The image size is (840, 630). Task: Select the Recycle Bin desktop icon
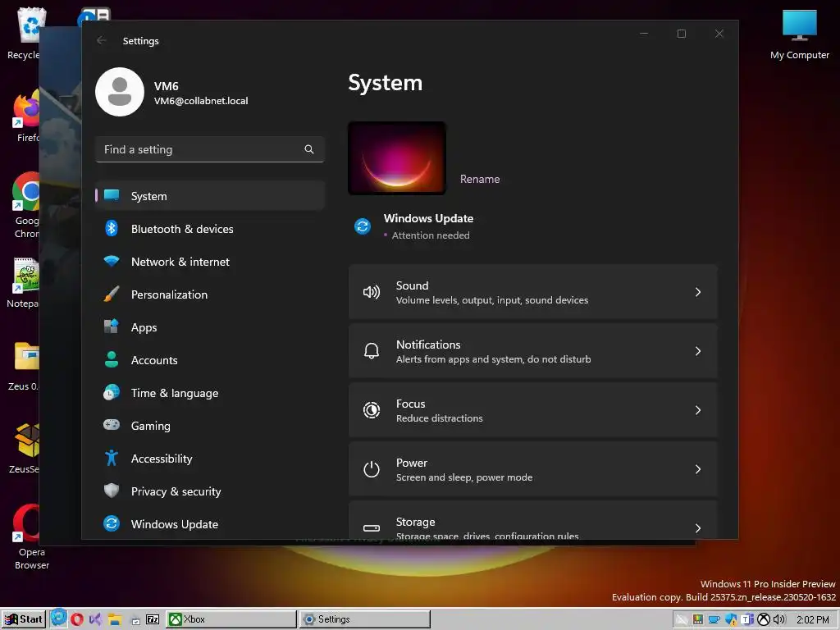24,33
